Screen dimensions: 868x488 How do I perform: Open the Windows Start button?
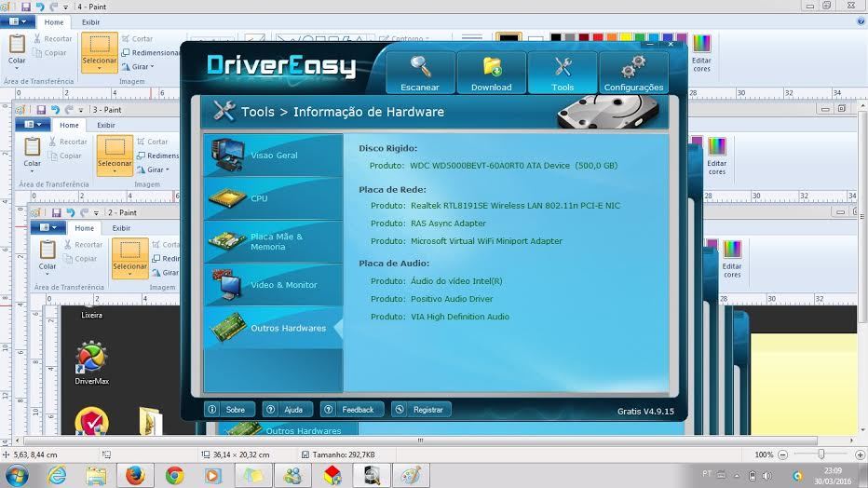pos(17,476)
